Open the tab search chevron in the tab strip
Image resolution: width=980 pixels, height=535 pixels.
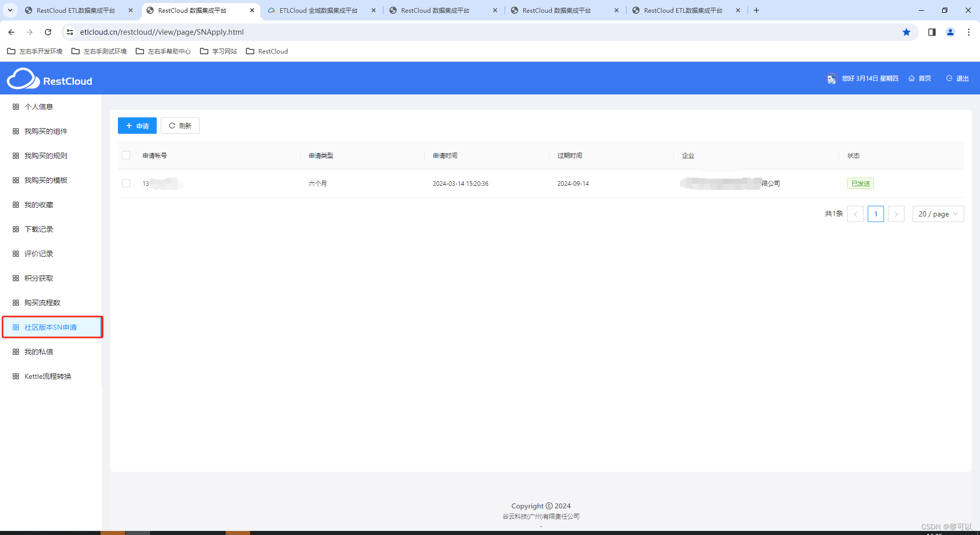coord(10,10)
